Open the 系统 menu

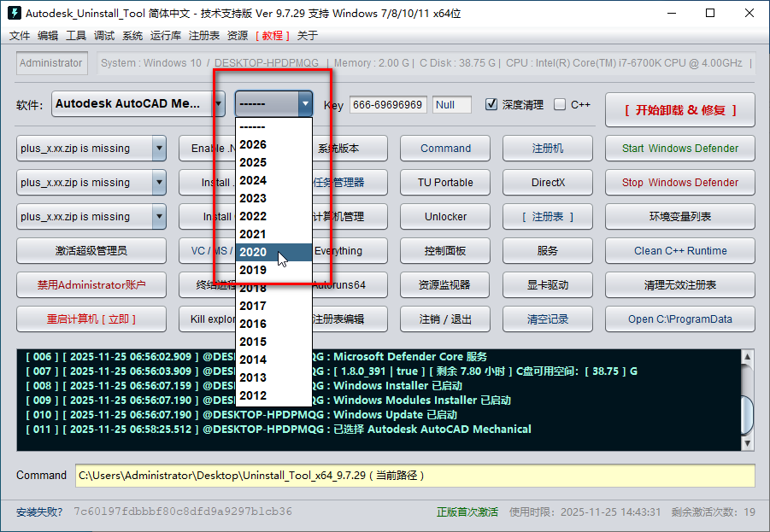click(x=132, y=35)
